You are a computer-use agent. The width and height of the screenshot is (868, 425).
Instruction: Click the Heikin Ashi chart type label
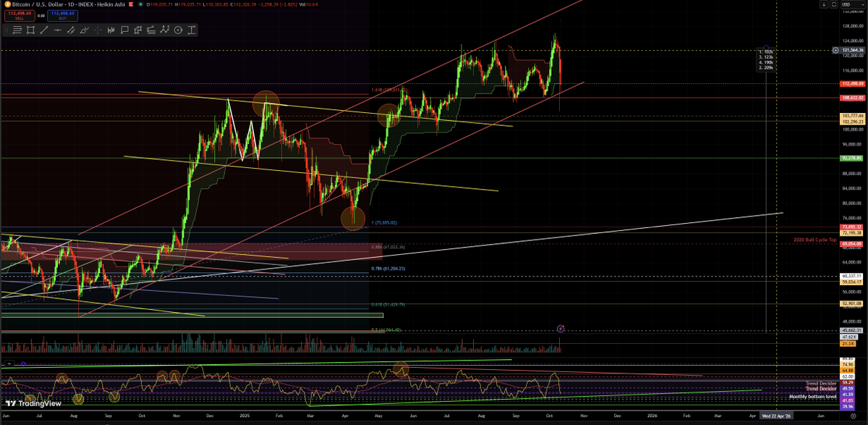111,4
